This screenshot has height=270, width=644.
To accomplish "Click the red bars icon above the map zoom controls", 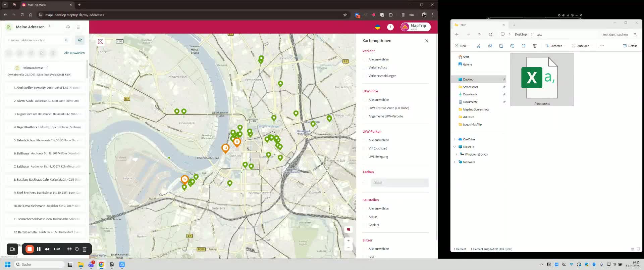I will coord(348,229).
